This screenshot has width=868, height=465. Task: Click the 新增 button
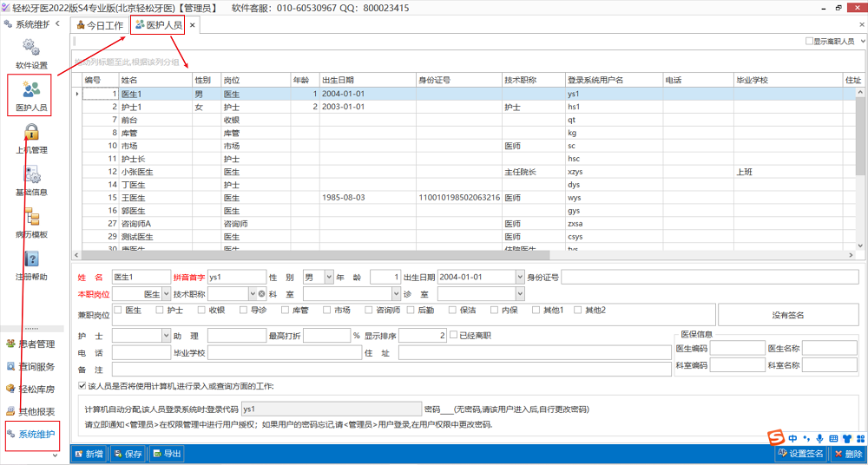[x=89, y=454]
